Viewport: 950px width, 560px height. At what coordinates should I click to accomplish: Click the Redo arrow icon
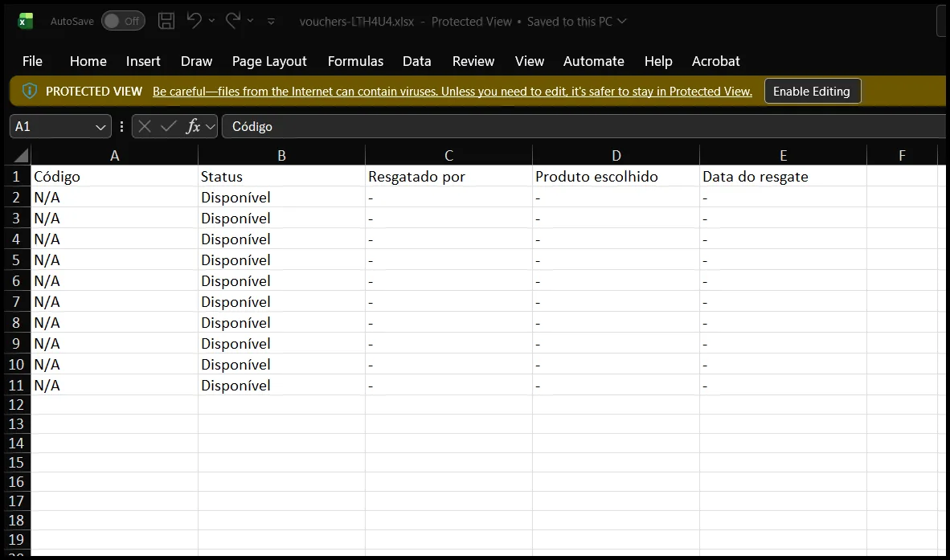pyautogui.click(x=232, y=21)
